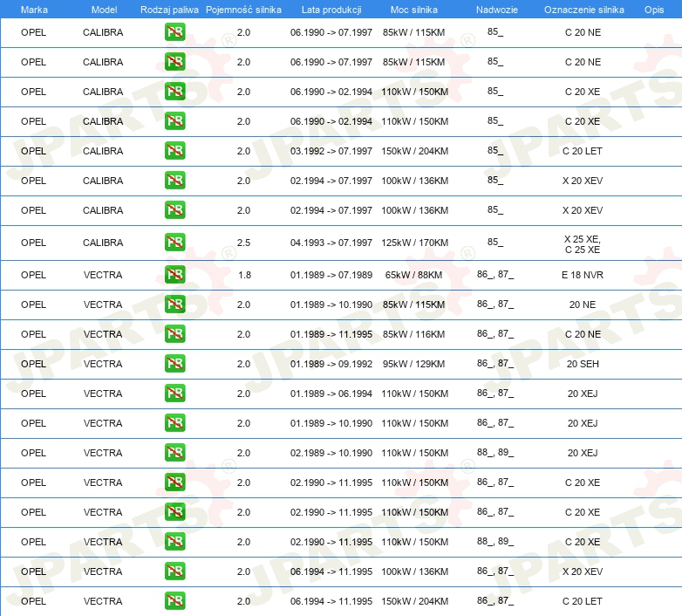Click the fuel icon in CALIBRA 2.5 row
The height and width of the screenshot is (616, 682).
coord(174,242)
